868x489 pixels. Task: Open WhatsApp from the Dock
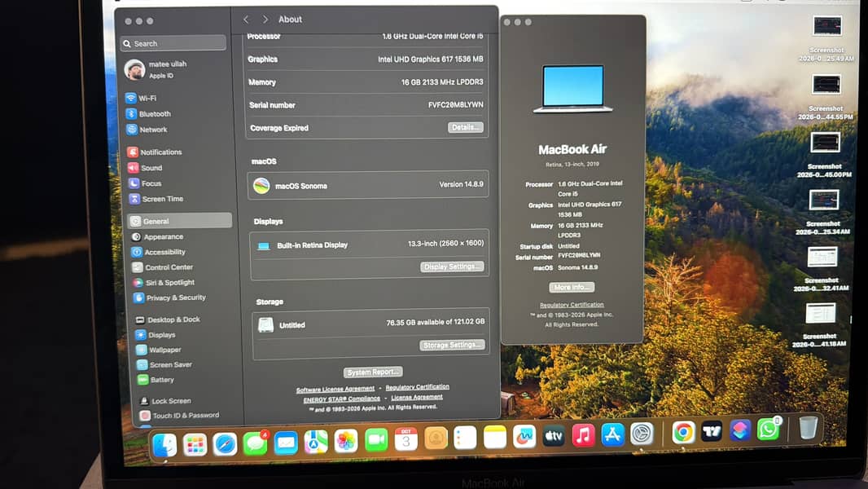[769, 429]
